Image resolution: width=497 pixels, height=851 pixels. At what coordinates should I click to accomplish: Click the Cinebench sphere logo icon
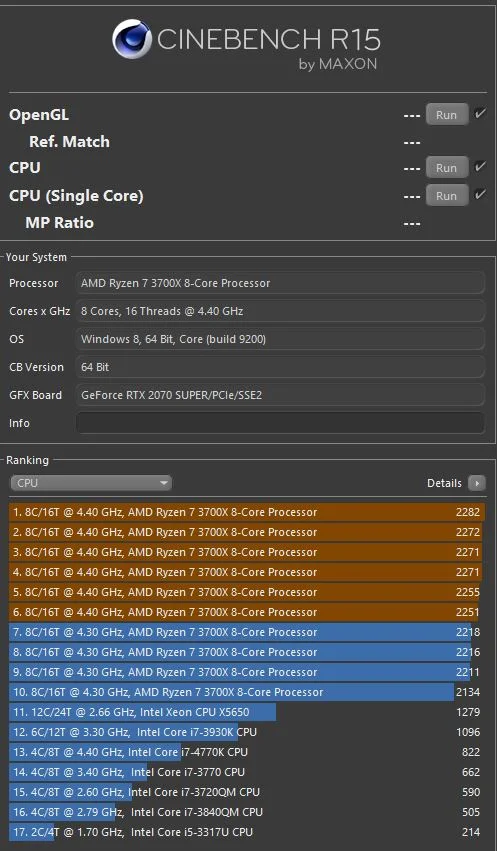tap(132, 39)
